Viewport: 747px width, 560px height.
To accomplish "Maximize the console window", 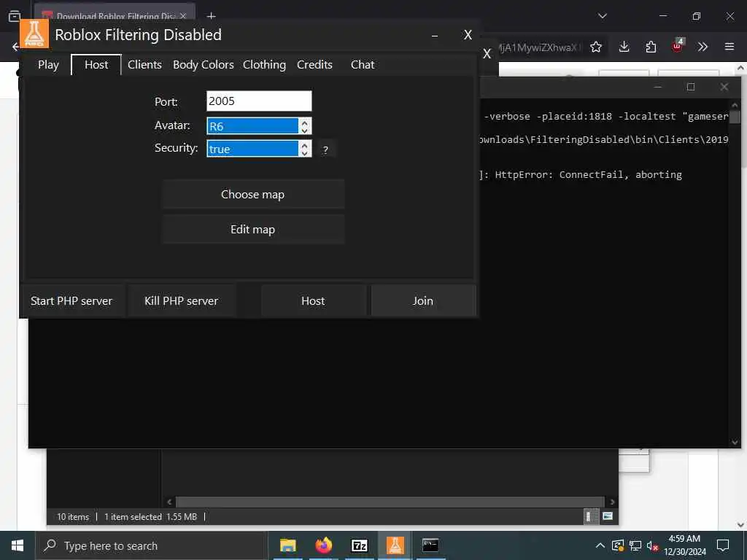I will [x=691, y=87].
